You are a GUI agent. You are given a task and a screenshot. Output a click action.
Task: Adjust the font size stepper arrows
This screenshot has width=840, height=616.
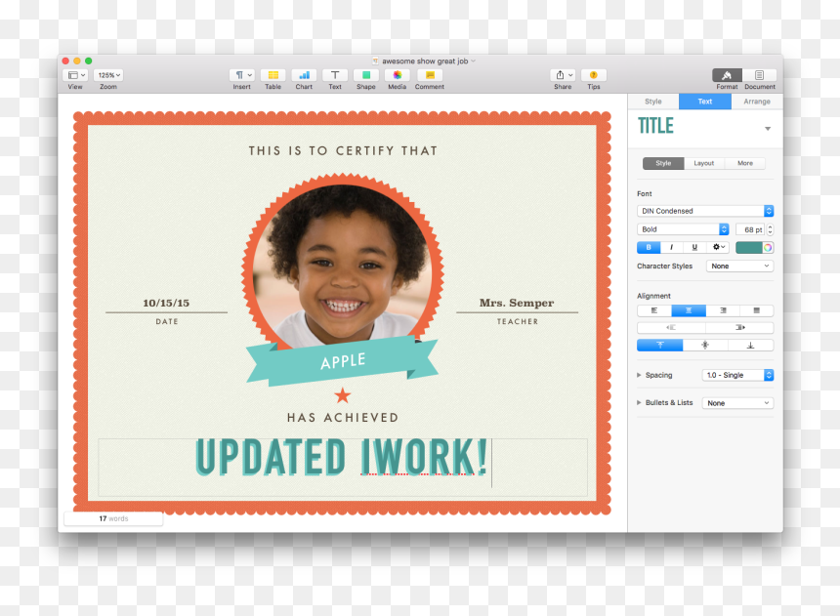[771, 229]
